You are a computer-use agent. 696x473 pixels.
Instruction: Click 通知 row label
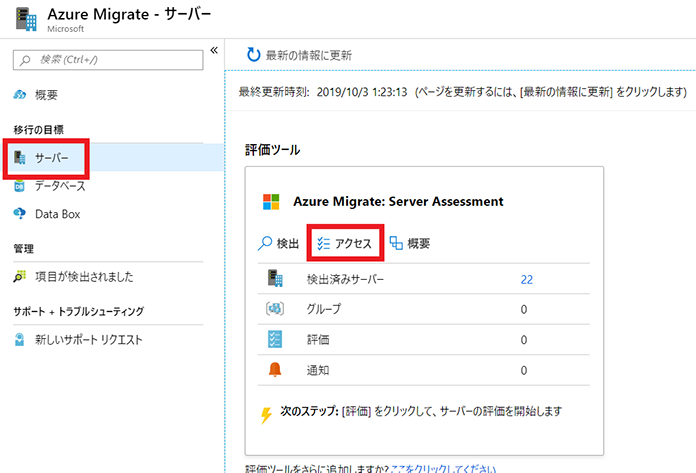tap(318, 370)
